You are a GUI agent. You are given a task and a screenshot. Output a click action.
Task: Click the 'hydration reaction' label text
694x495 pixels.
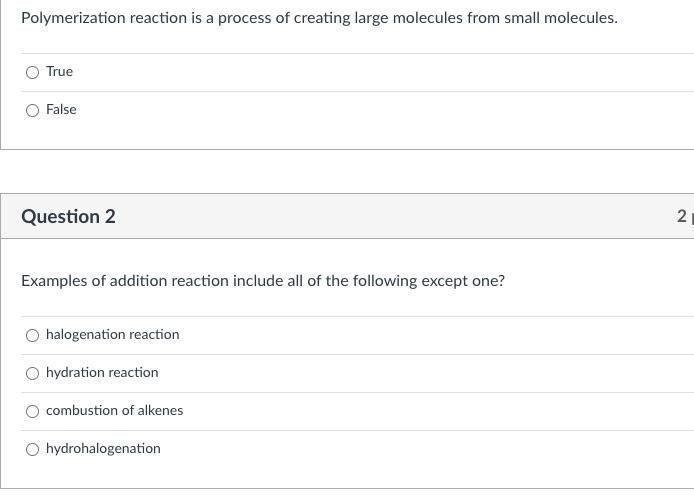point(102,373)
